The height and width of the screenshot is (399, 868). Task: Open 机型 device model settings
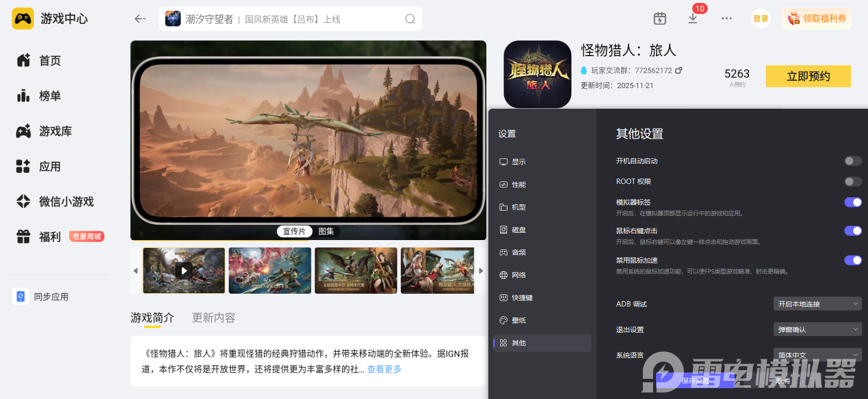542,207
